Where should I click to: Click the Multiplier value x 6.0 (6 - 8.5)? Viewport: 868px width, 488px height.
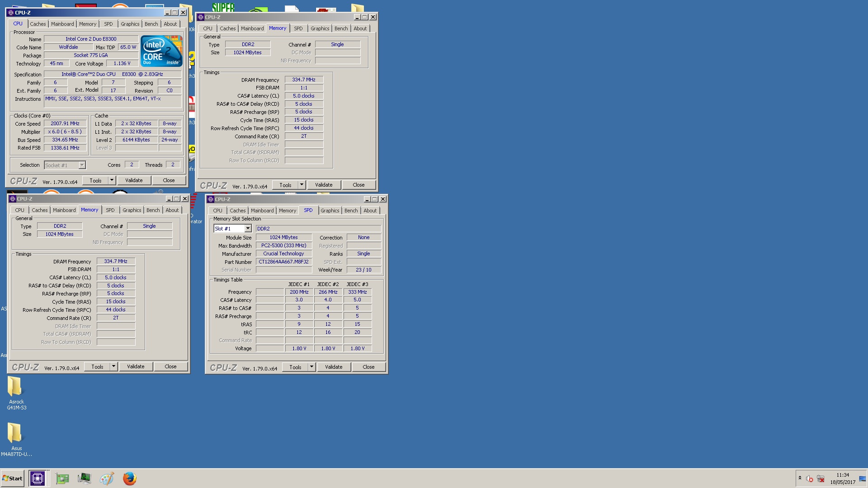tap(65, 131)
